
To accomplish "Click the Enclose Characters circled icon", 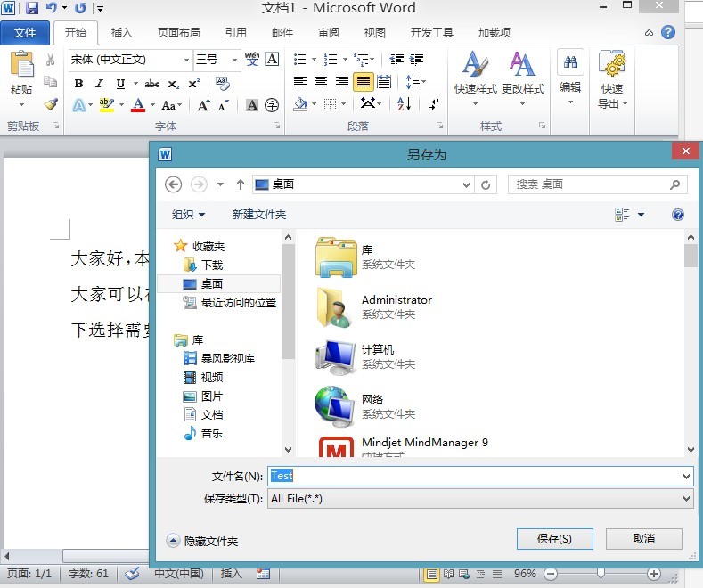I will point(272,105).
